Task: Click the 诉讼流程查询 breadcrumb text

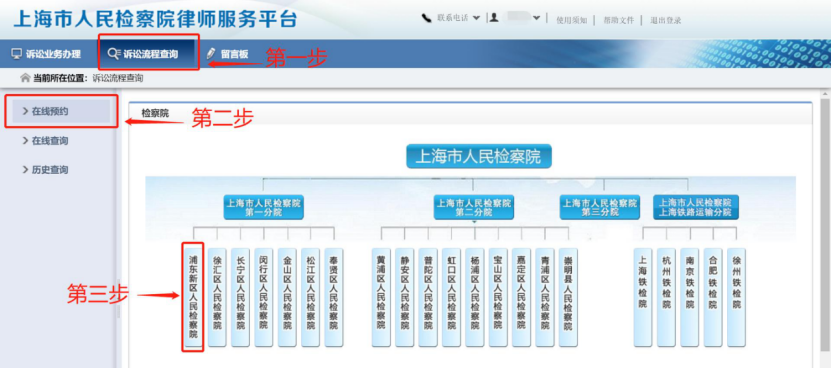Action: click(118, 78)
